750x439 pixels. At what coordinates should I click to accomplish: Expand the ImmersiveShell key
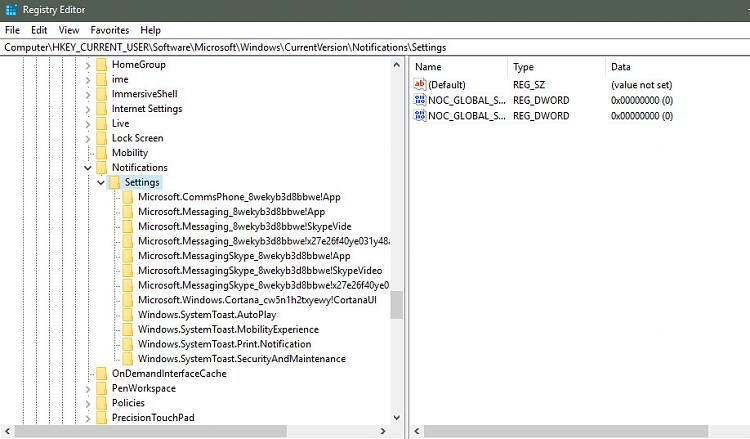click(88, 95)
